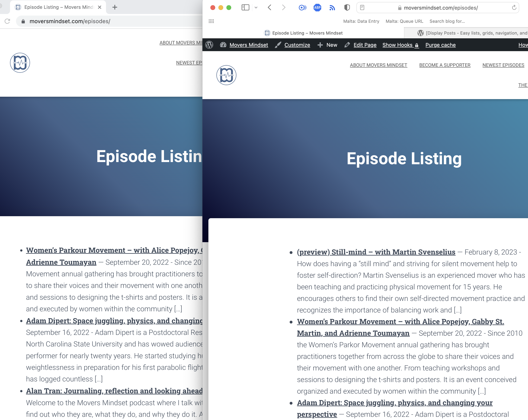The image size is (528, 420).
Task: Open the privacy shield report icon
Action: click(347, 8)
